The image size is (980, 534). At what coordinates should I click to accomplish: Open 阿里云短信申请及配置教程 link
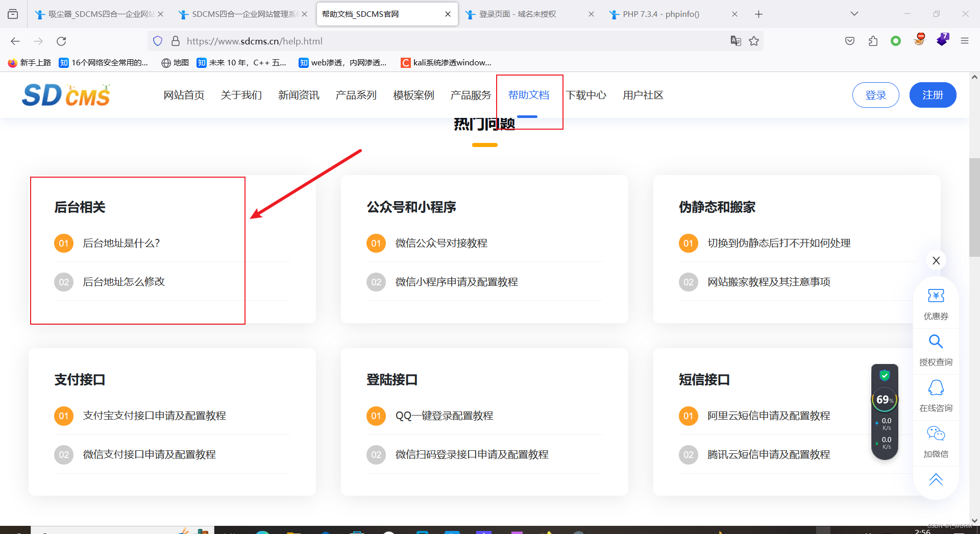(x=769, y=416)
